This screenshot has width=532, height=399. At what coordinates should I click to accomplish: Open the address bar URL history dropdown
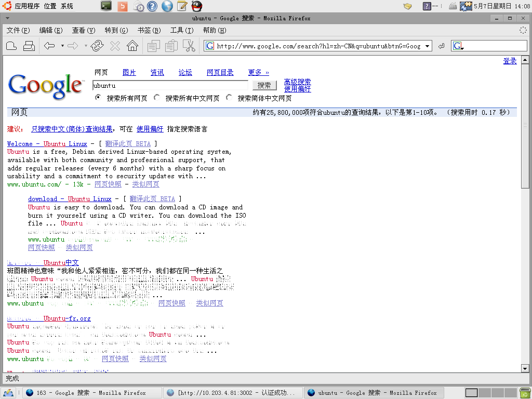point(428,46)
